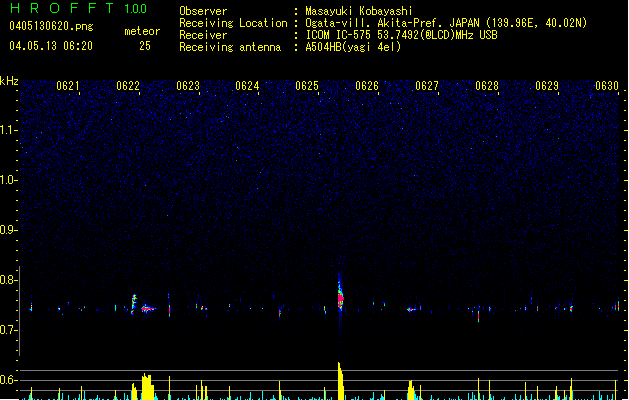The image size is (629, 400).
Task: Click the 0.6 kHz axis label
Action: (8, 380)
